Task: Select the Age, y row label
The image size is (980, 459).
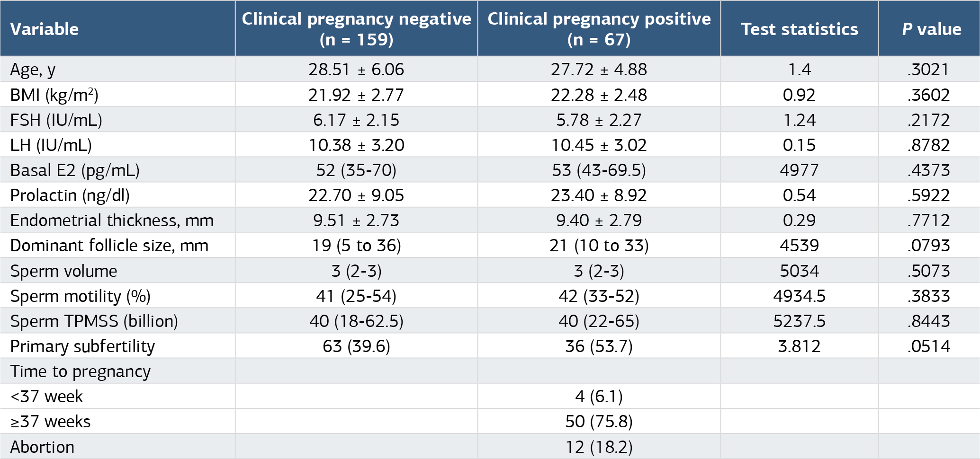Action: click(33, 70)
